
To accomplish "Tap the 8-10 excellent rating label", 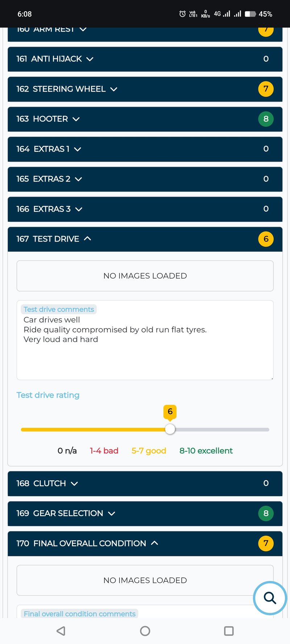I will click(x=206, y=451).
